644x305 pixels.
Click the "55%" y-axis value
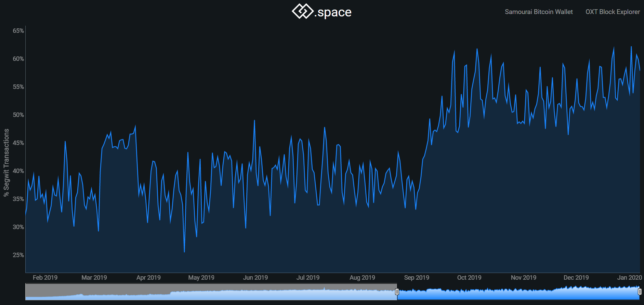coord(18,87)
